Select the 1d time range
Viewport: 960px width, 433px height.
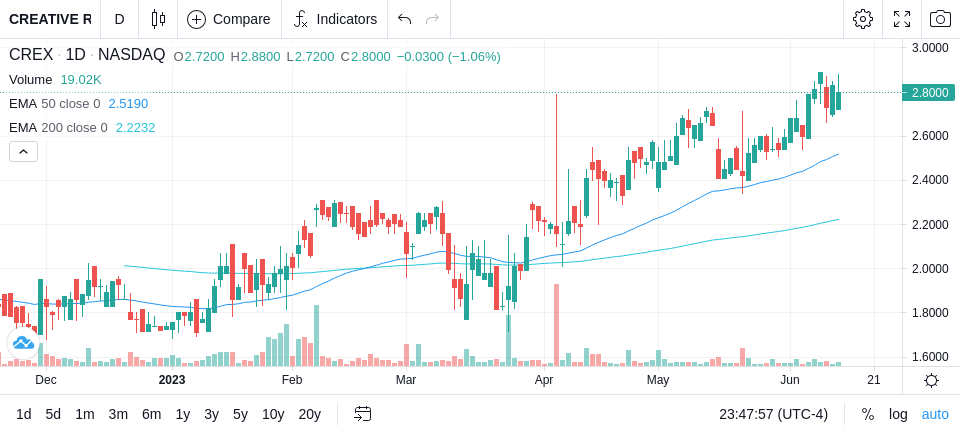(x=24, y=414)
